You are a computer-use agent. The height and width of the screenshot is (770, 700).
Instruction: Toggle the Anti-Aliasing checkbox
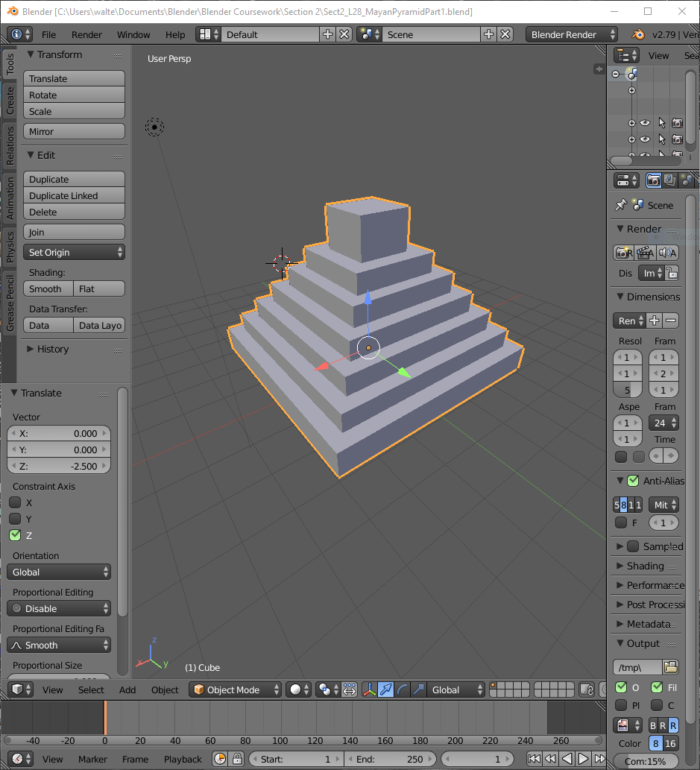click(x=633, y=481)
